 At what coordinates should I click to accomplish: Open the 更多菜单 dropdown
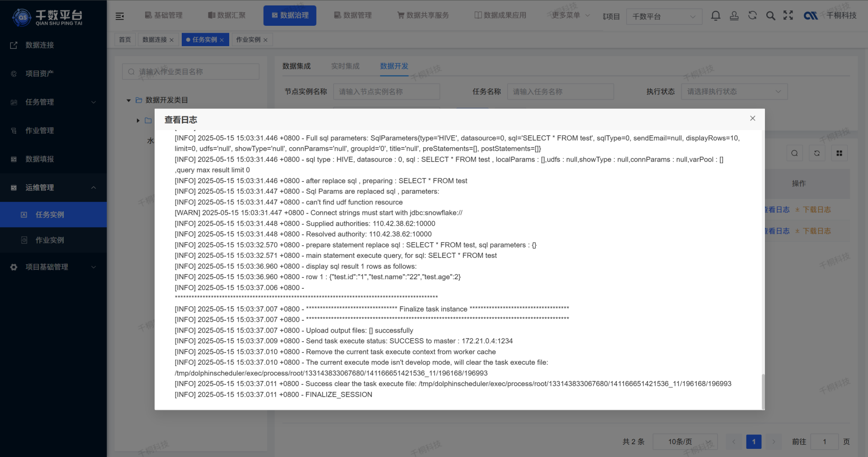tap(569, 15)
